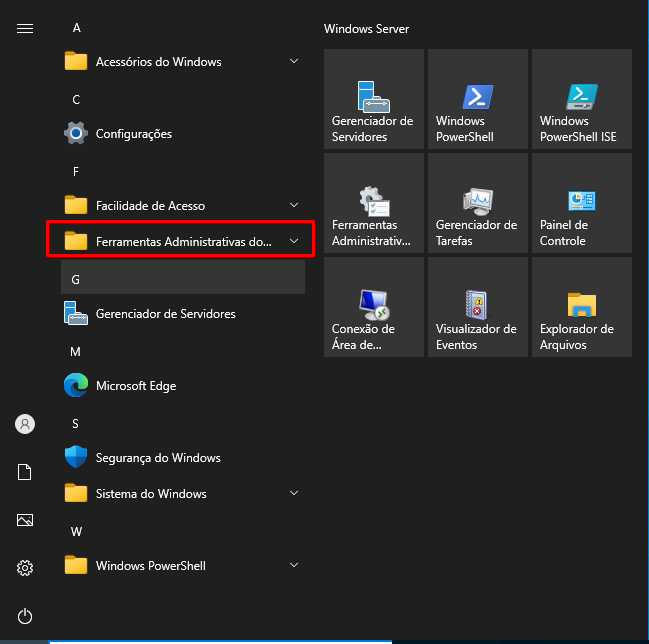Viewport: 649px width, 644px height.
Task: Select the highlighted G section header
Action: (x=183, y=277)
